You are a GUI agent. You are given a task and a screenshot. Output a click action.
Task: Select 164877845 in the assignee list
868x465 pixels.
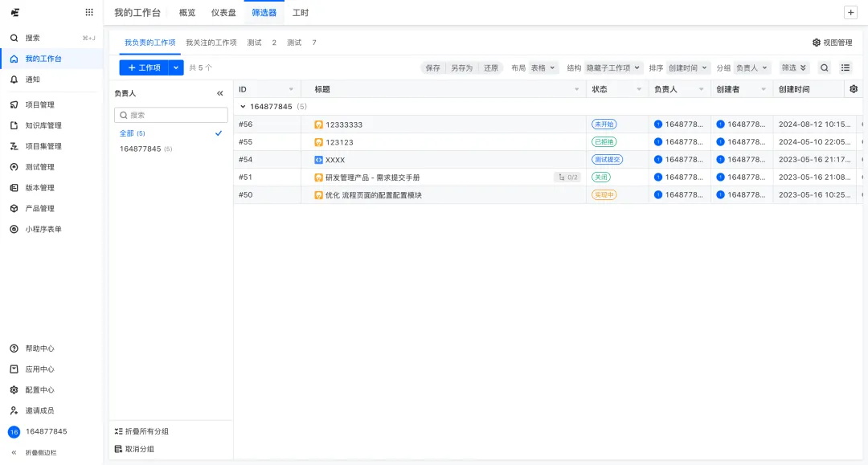click(x=140, y=149)
